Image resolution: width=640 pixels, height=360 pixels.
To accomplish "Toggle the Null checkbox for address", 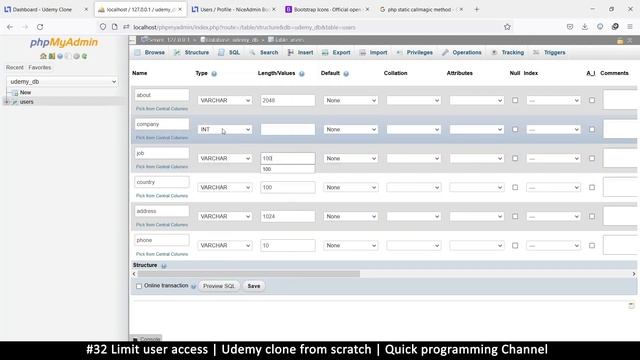I will click(515, 216).
